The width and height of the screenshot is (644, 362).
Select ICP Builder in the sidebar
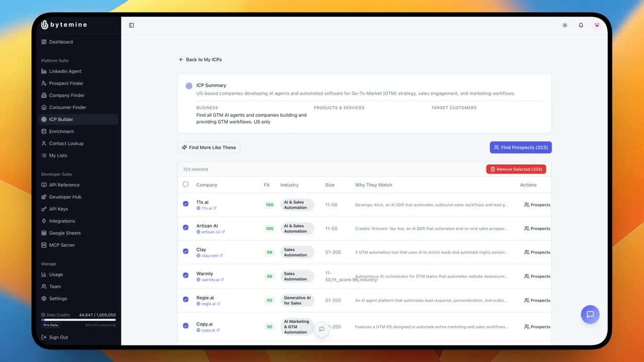point(79,120)
